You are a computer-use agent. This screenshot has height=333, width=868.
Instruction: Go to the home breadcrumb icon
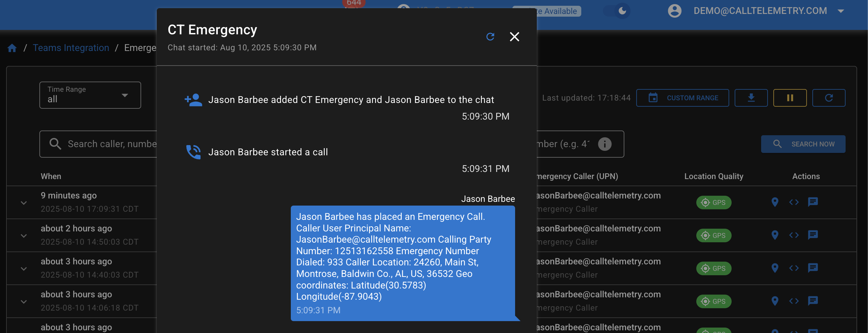click(x=12, y=48)
